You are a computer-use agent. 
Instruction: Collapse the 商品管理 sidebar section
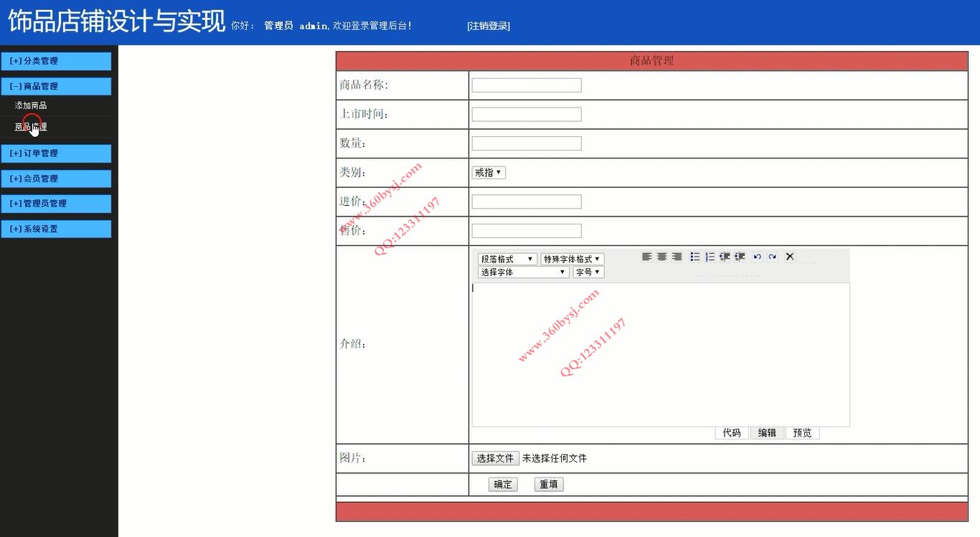[56, 86]
